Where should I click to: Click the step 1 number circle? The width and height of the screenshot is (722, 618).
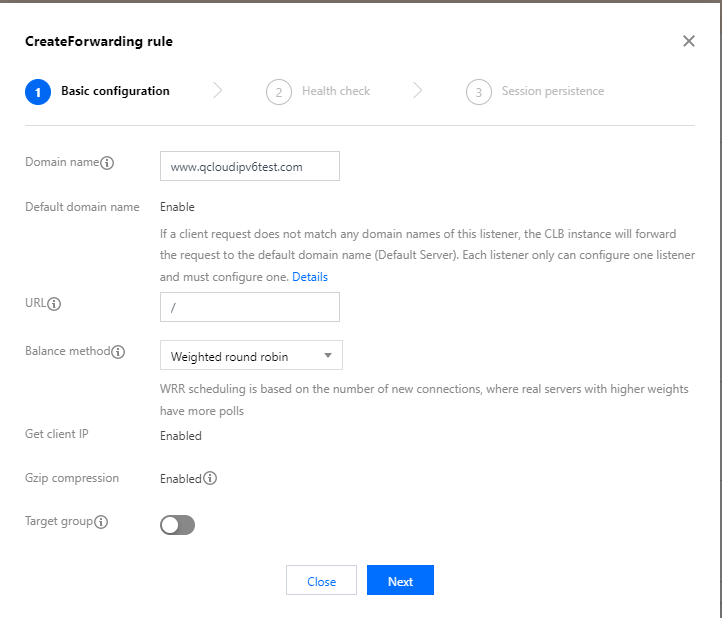coord(37,92)
